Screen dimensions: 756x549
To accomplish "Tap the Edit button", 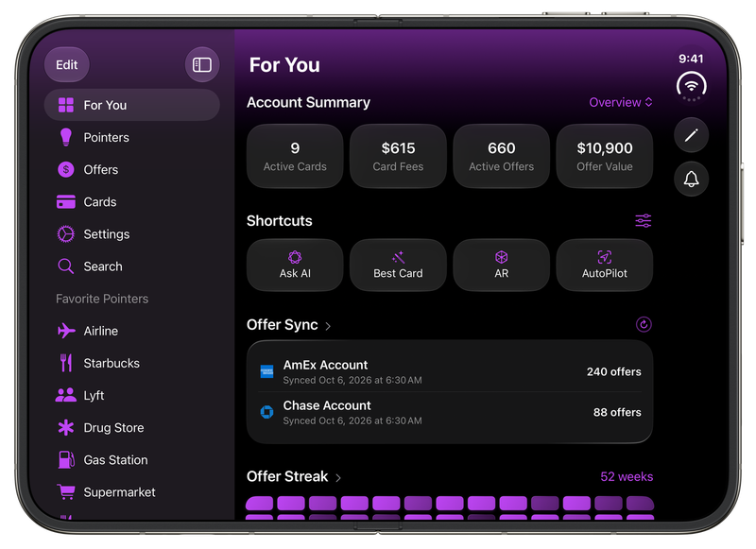I will pos(66,64).
